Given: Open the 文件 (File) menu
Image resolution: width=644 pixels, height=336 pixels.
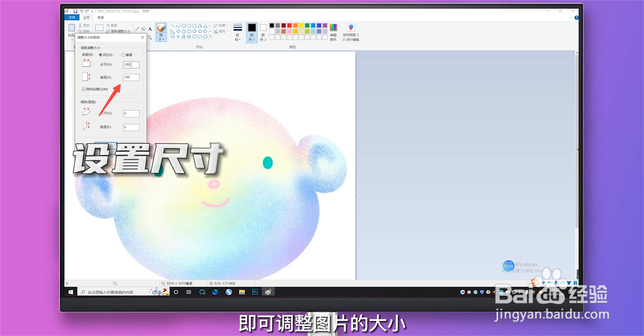Looking at the screenshot, I should pos(72,17).
